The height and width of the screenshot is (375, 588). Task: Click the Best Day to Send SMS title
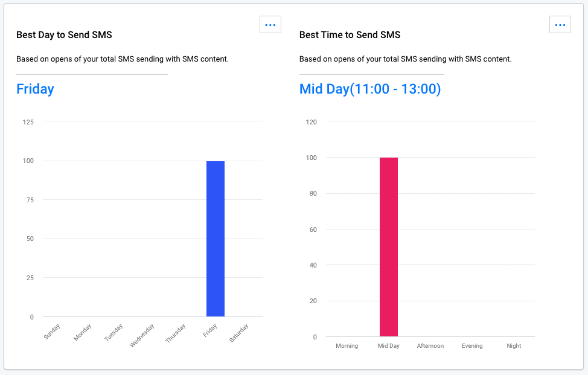tap(63, 34)
